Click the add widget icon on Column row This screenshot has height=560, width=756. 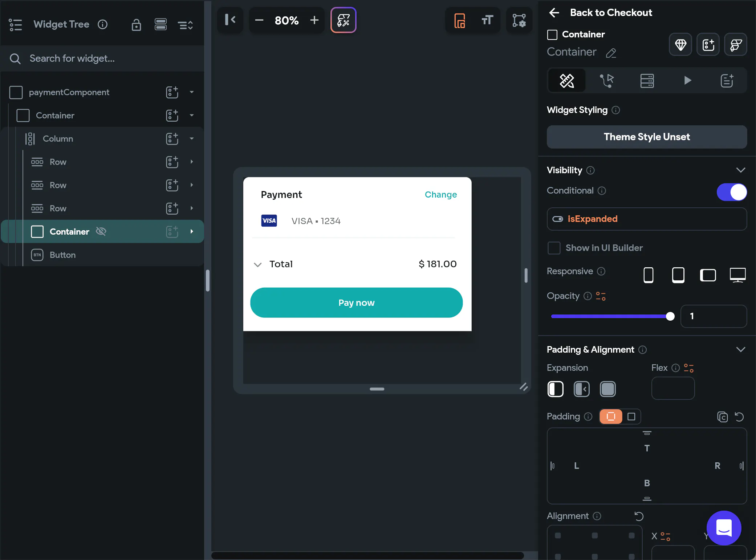pyautogui.click(x=172, y=139)
